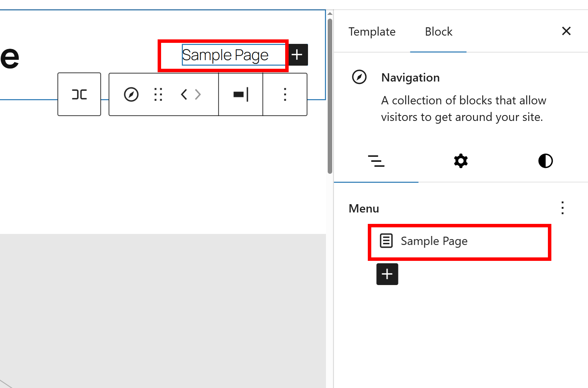The height and width of the screenshot is (388, 588).
Task: Open the justify items alignment control
Action: (241, 94)
